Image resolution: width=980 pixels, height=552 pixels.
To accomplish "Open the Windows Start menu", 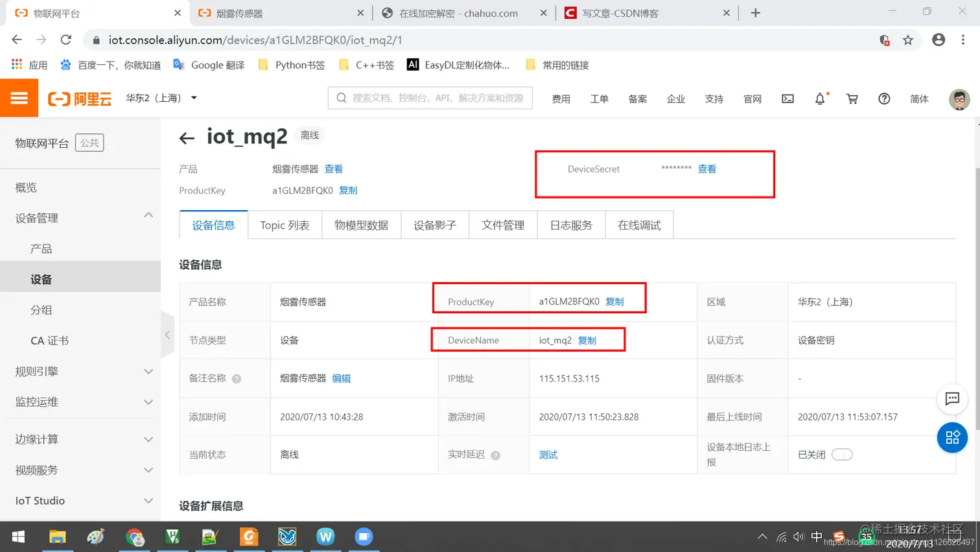I will (18, 537).
